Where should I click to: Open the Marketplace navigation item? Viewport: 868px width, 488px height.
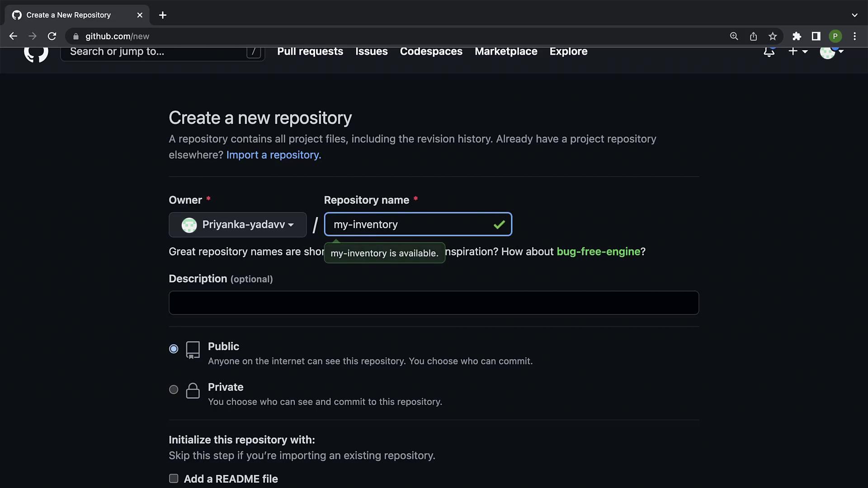tap(506, 52)
